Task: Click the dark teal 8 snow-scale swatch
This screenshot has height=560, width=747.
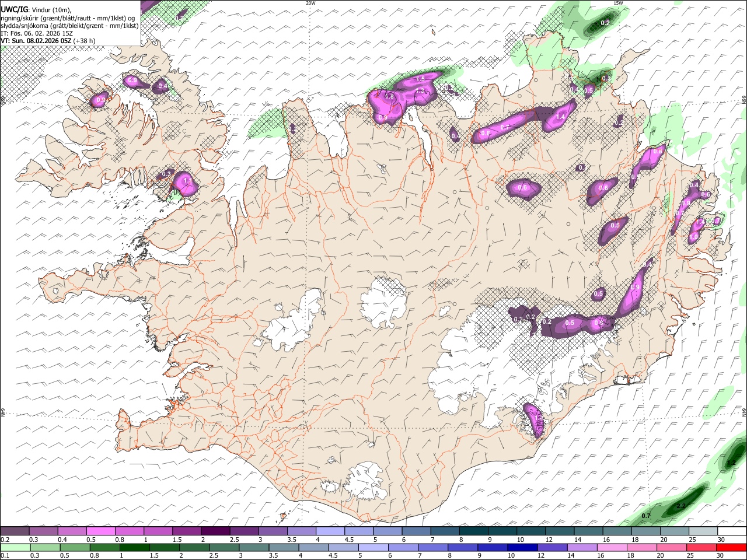Action: click(474, 531)
